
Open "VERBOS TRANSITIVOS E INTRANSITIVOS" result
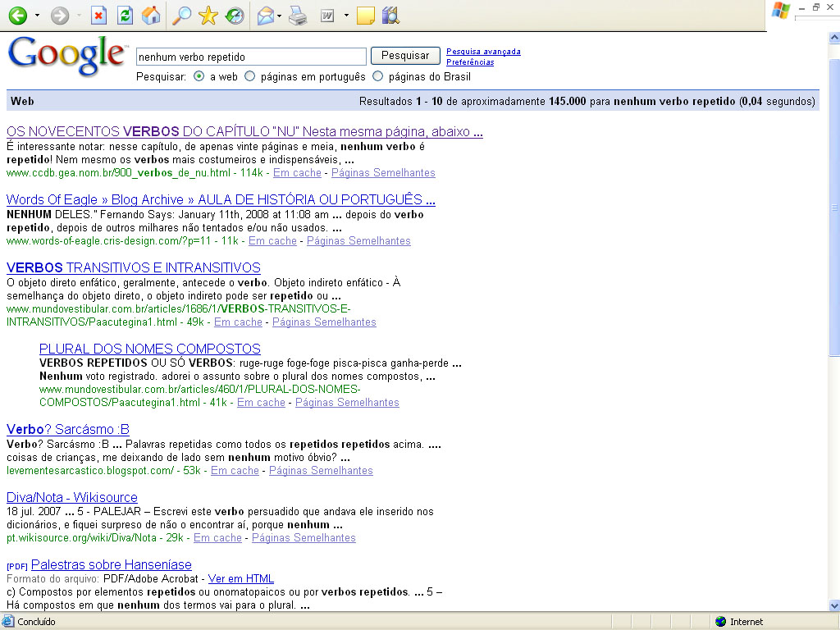134,268
